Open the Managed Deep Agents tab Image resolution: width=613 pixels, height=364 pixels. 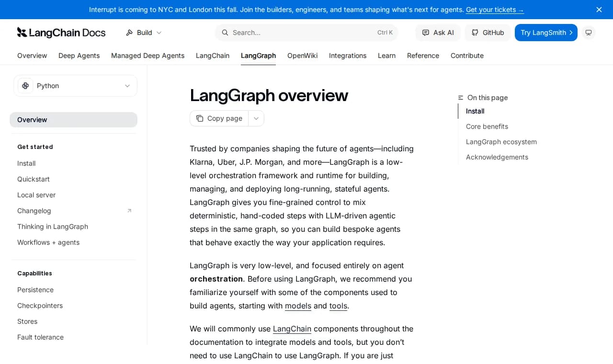pyautogui.click(x=148, y=56)
